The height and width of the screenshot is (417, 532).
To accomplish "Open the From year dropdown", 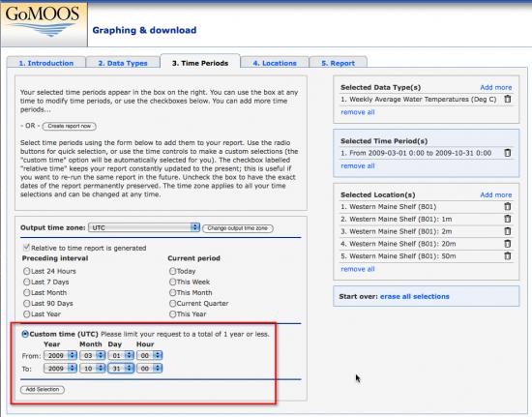I will pyautogui.click(x=60, y=356).
